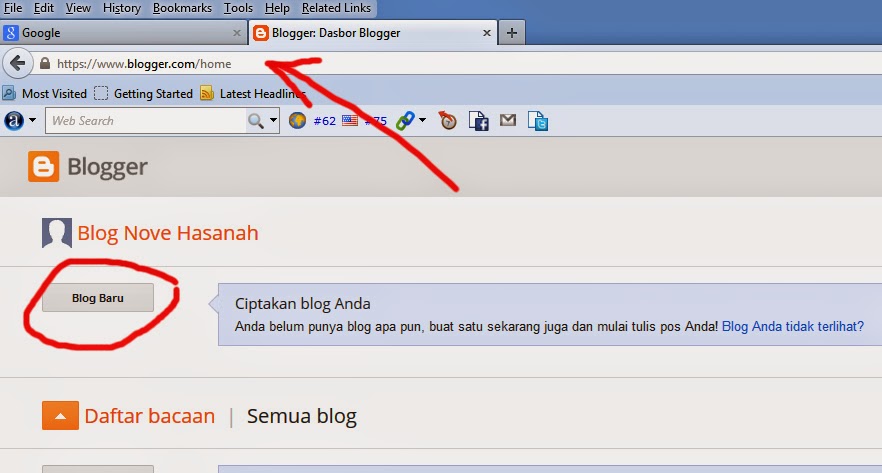Open the Latest Headlines bookmark label
882x473 pixels.
pos(263,93)
